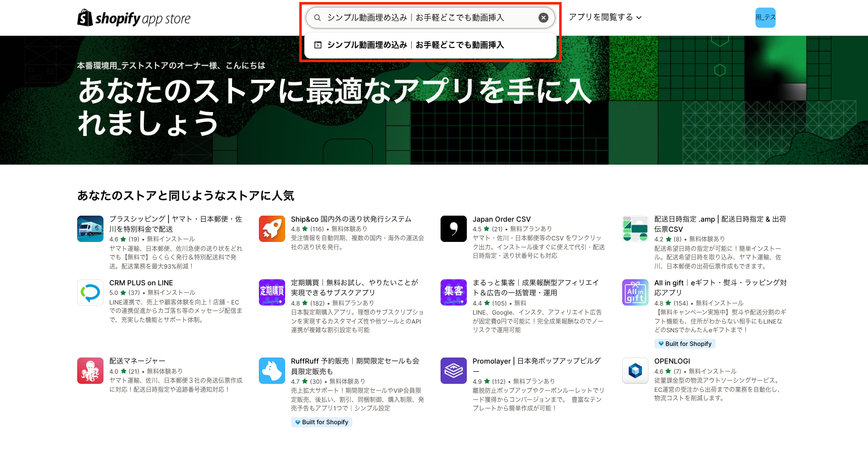Click the app icon in search suggestion
The image size is (868, 453).
[318, 45]
